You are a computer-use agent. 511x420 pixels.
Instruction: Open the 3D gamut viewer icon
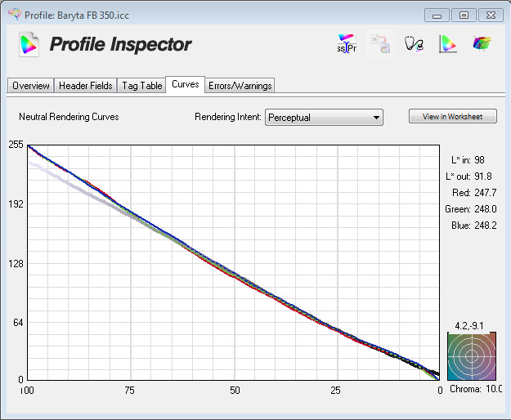pos(482,43)
